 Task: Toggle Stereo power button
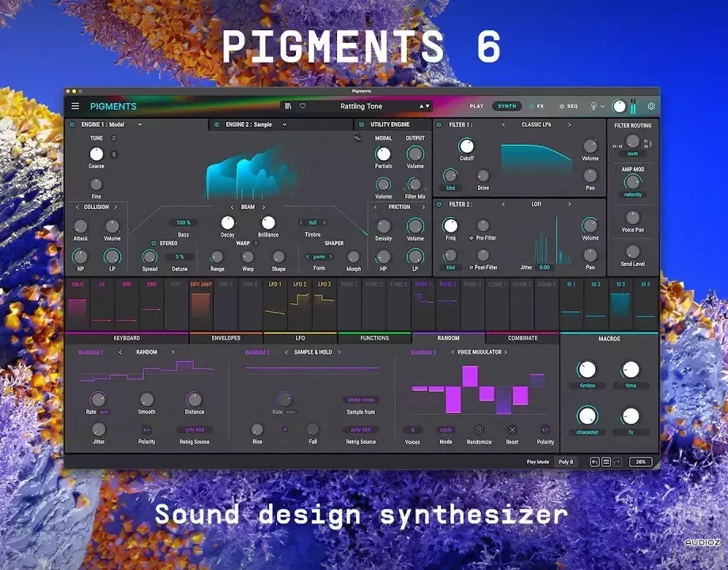coord(154,243)
